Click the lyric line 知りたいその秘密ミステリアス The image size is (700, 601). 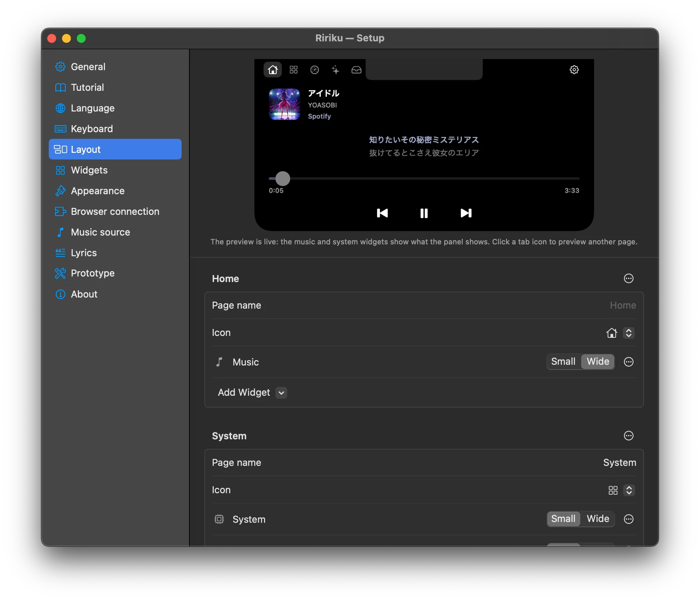[x=424, y=140]
